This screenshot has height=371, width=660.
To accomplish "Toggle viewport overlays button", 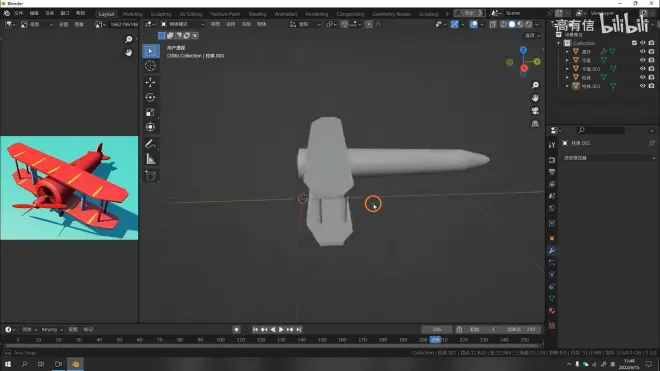I will coord(474,24).
